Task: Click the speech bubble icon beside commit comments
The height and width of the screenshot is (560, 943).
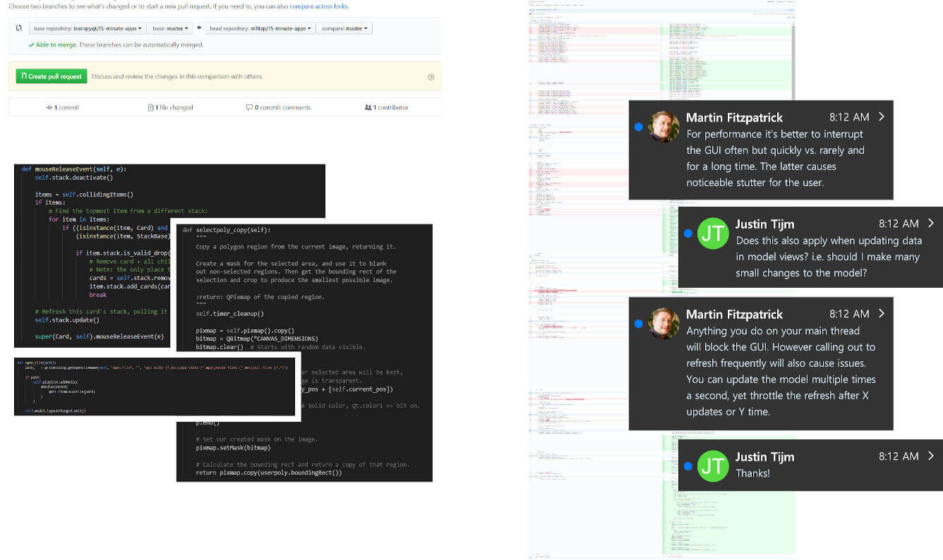Action: coord(249,107)
